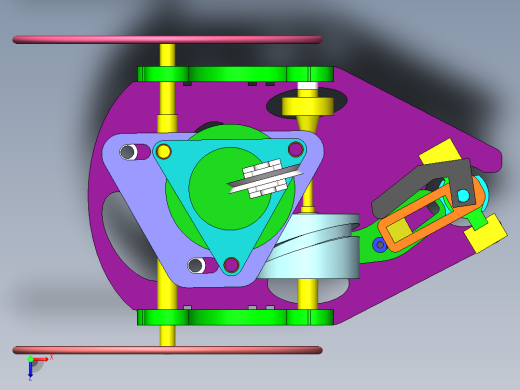
Task: Select the yellow block above the grey lever
Action: pos(441,152)
